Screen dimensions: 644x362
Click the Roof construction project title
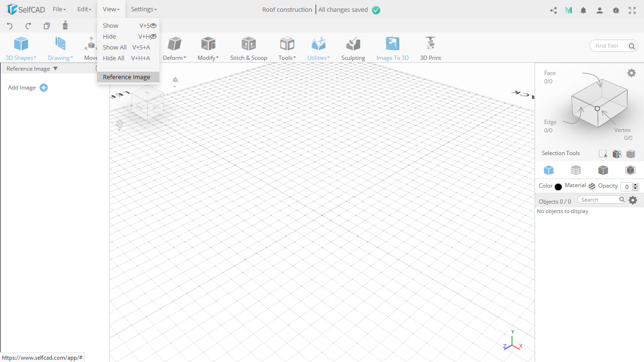[x=287, y=9]
